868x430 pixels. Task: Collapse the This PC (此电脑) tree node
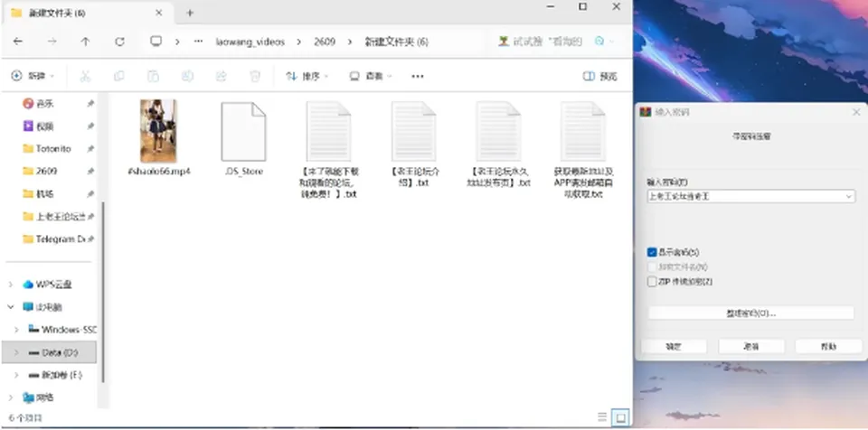11,307
